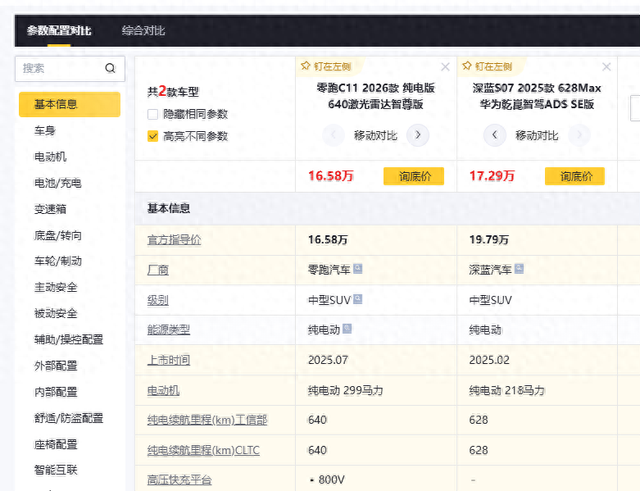Open 官方指导价 parameter link
Screen dimensions: 640x491
(x=174, y=240)
